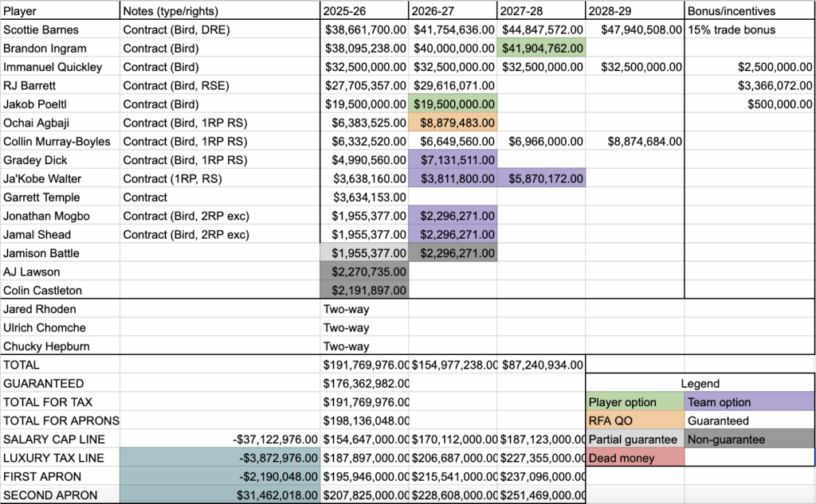The width and height of the screenshot is (816, 504).
Task: Select Collin Murray-Boyles name cell
Action: click(60, 142)
